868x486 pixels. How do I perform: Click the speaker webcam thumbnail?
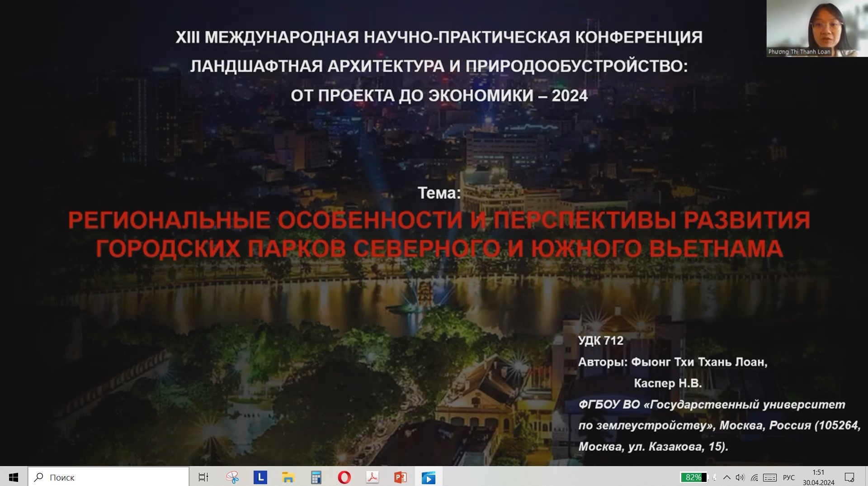(x=817, y=28)
